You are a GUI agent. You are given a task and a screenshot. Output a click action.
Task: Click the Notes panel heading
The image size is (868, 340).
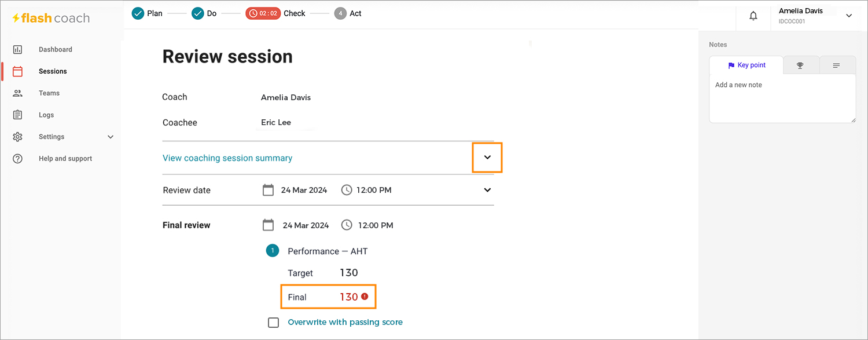pos(718,45)
